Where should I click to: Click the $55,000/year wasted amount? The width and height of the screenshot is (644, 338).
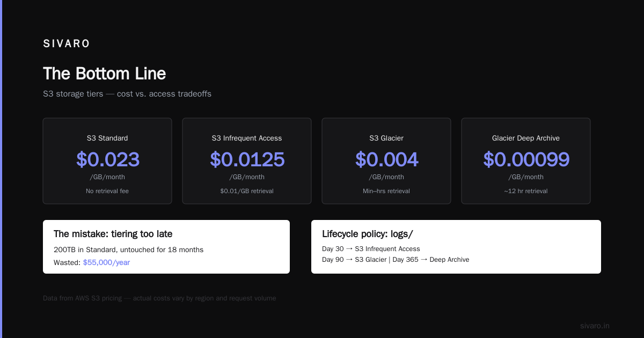[106, 262]
